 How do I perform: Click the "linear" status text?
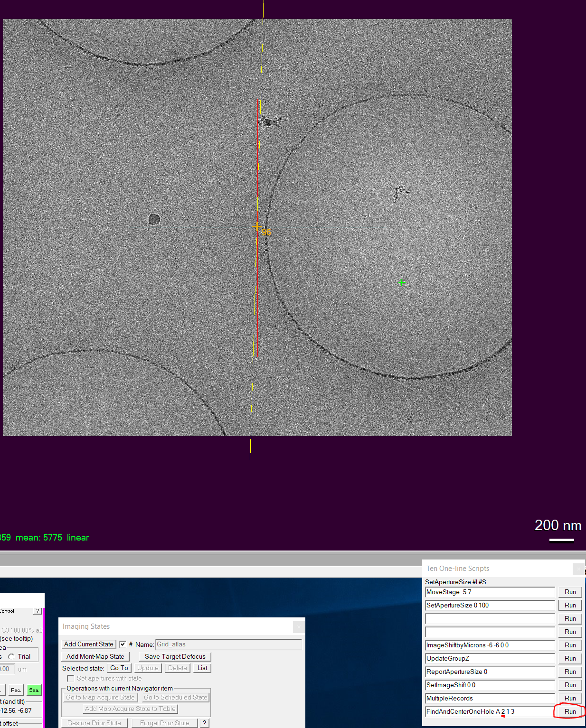coord(78,537)
